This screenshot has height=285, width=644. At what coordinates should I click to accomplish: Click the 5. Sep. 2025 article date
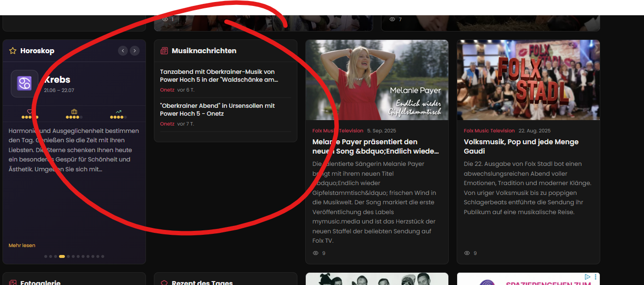382,131
